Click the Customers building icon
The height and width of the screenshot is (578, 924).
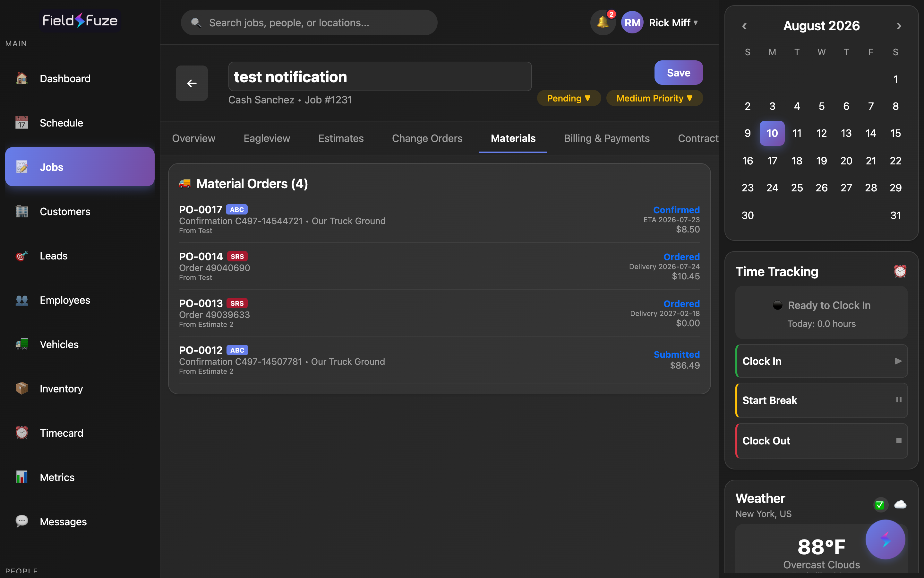pyautogui.click(x=22, y=211)
